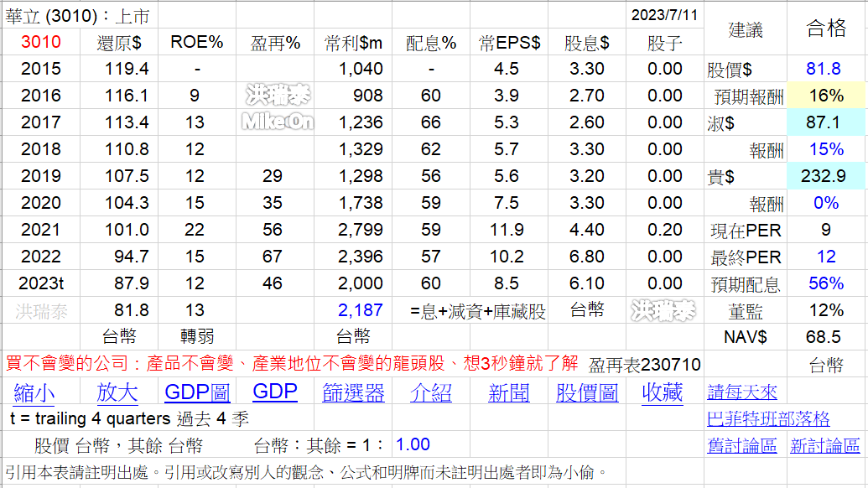Click the 908 profit value for 2016
Image resolution: width=868 pixels, height=488 pixels.
coord(367,95)
